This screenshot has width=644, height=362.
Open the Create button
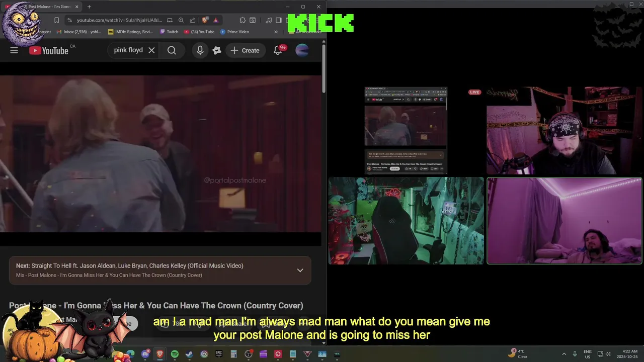click(x=245, y=50)
